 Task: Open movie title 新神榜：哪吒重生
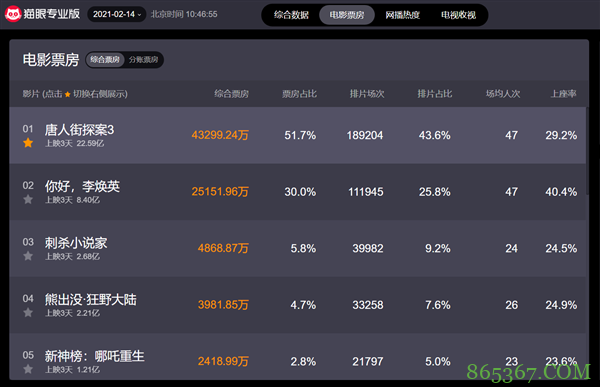[x=95, y=356]
